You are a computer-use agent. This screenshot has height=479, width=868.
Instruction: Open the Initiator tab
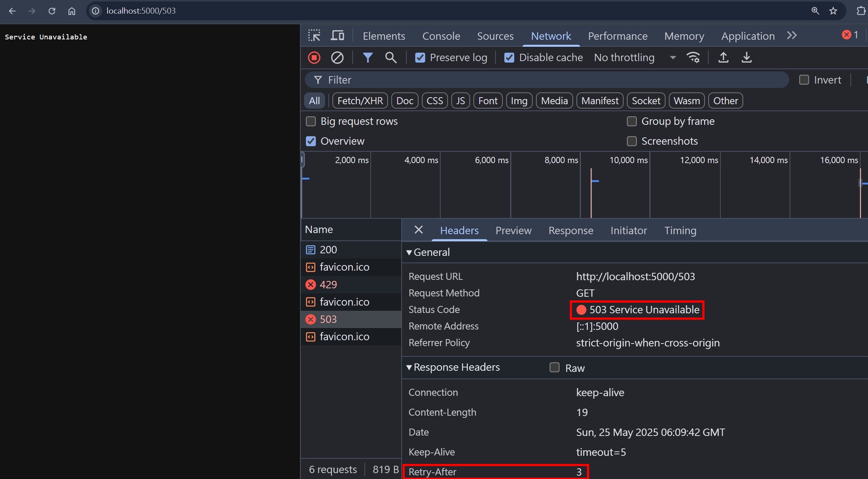tap(629, 230)
